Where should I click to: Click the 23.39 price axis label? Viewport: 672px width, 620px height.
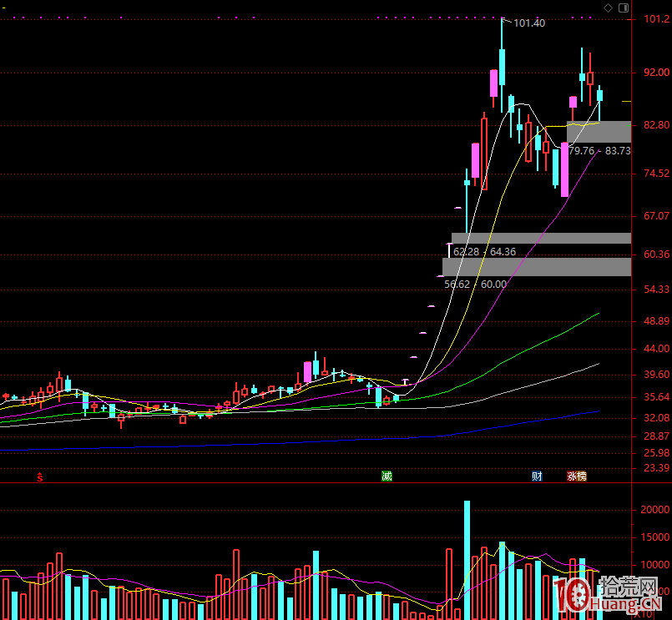coord(656,468)
